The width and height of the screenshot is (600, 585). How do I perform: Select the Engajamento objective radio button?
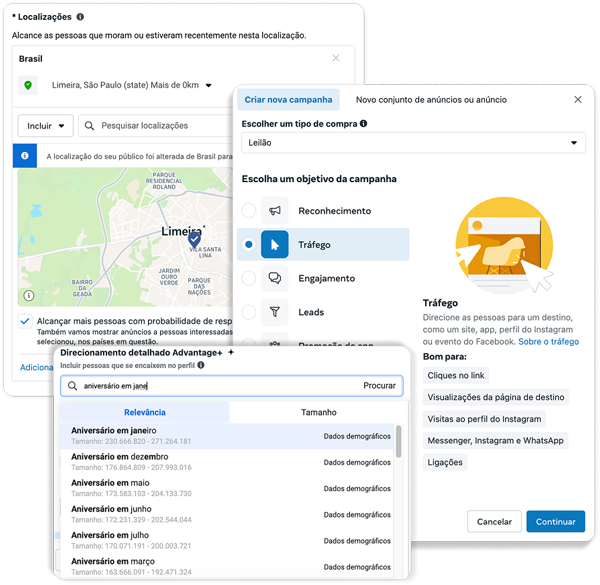(x=249, y=279)
